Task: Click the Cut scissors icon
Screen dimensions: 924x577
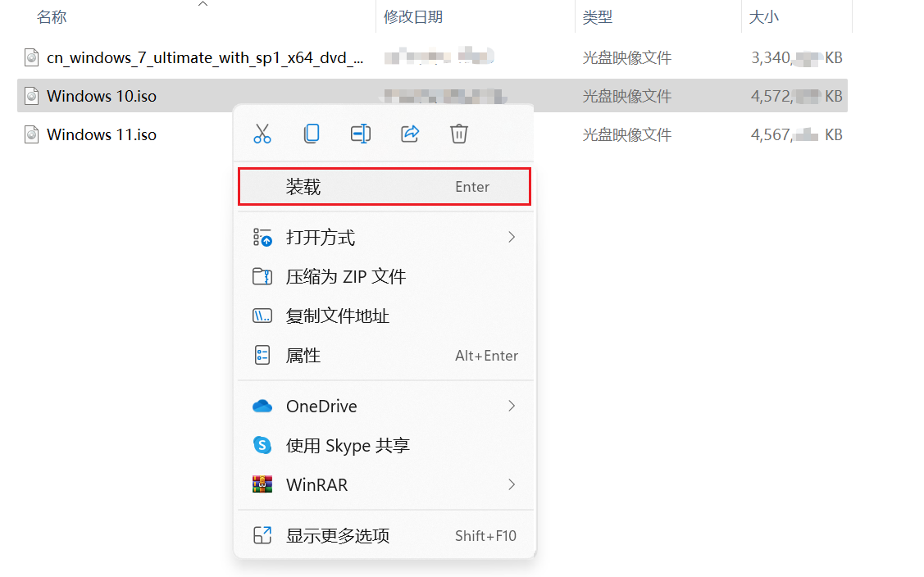Action: 262,134
